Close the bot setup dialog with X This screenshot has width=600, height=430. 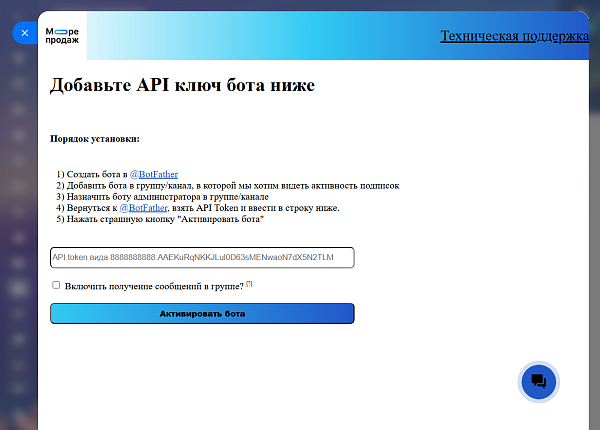[x=25, y=33]
